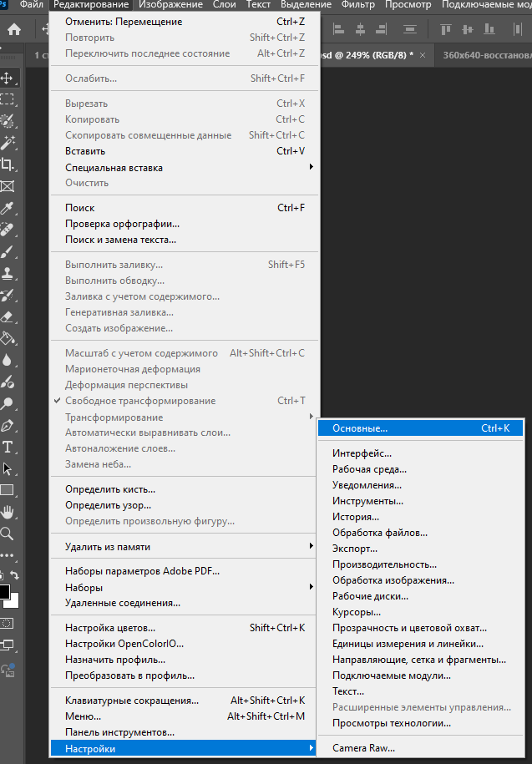Viewport: 532px width, 764px height.
Task: Select the Type tool
Action: click(7, 447)
